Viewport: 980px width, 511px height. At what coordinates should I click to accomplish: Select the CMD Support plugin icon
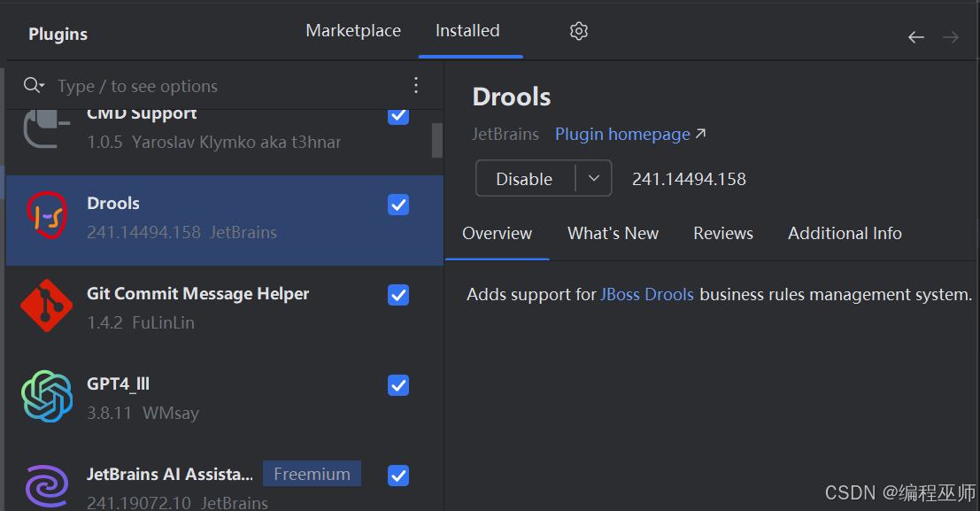[46, 128]
